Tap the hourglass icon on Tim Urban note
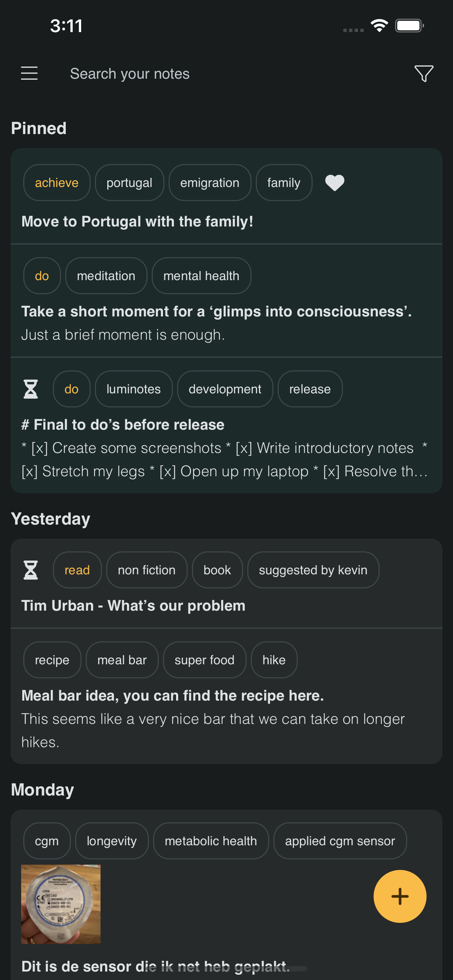 pyautogui.click(x=31, y=570)
